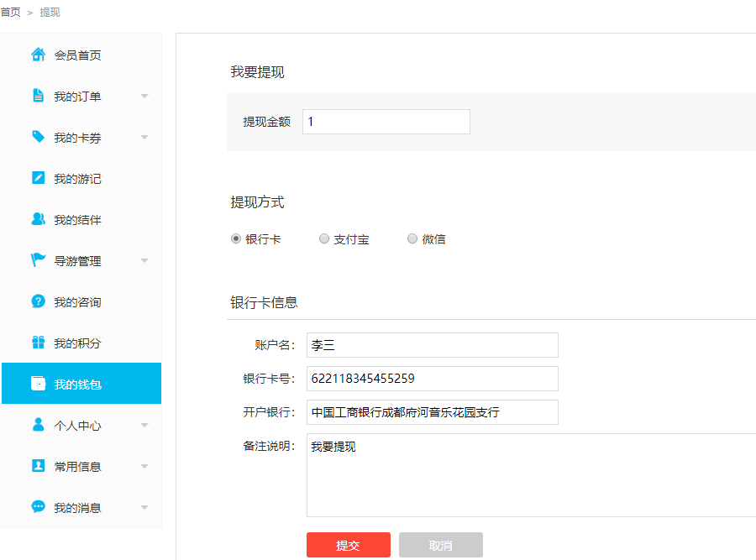
Task: Click the people icon for 我的结伴
Action: tap(38, 219)
